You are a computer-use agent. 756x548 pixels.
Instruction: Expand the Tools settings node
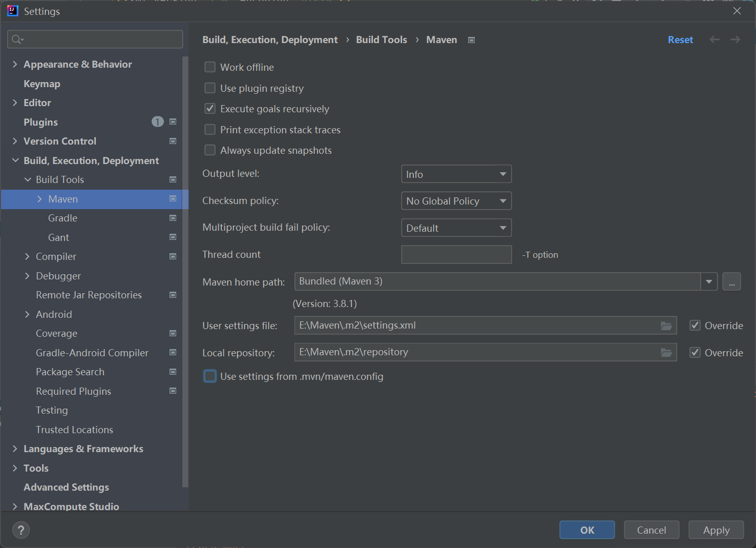[15, 468]
